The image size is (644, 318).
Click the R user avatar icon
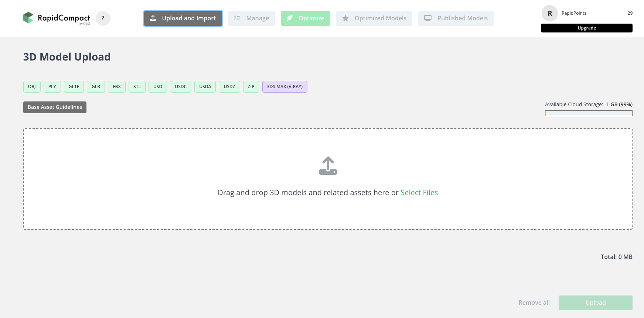[549, 13]
